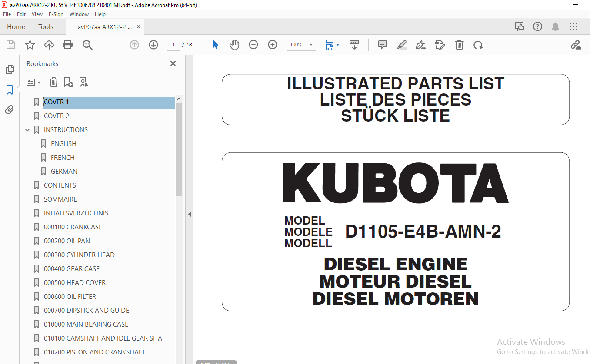590x364 pixels.
Task: Switch to the Home tab
Action: click(x=16, y=26)
